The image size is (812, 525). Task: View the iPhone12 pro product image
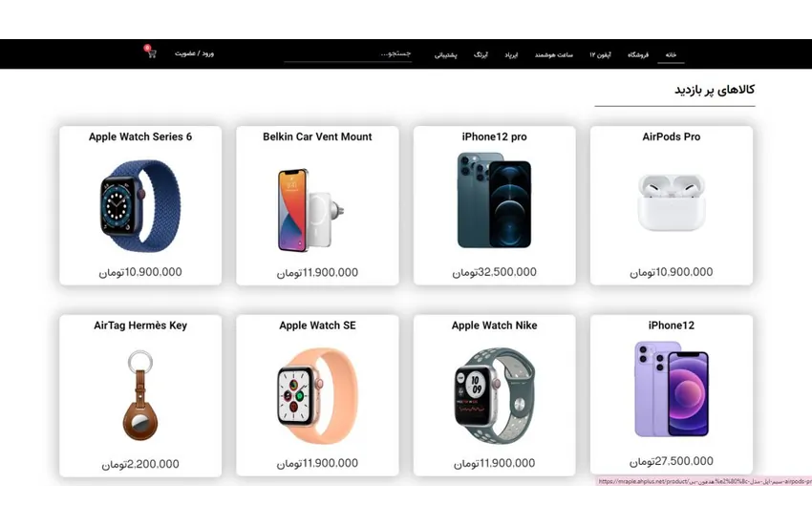point(494,200)
